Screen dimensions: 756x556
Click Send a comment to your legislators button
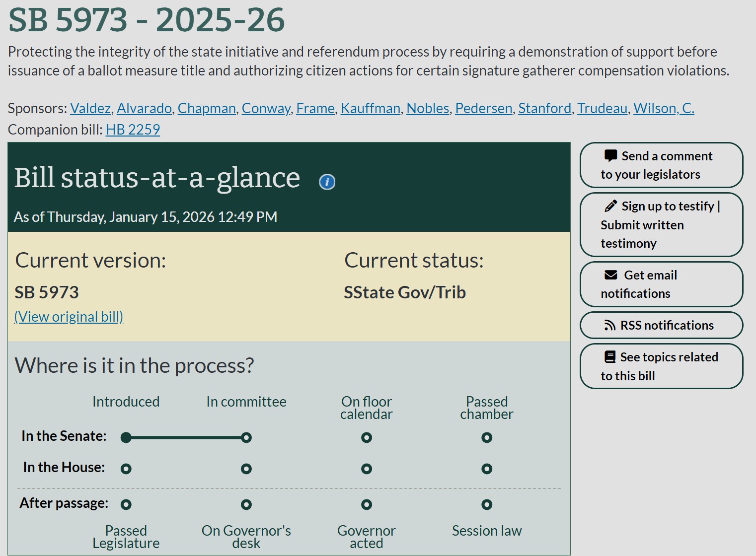(x=661, y=165)
